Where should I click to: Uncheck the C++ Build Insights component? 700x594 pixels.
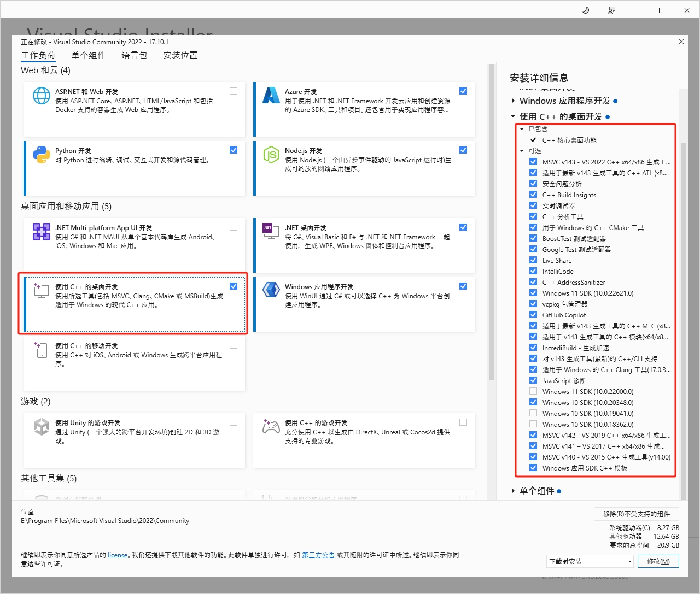click(533, 195)
